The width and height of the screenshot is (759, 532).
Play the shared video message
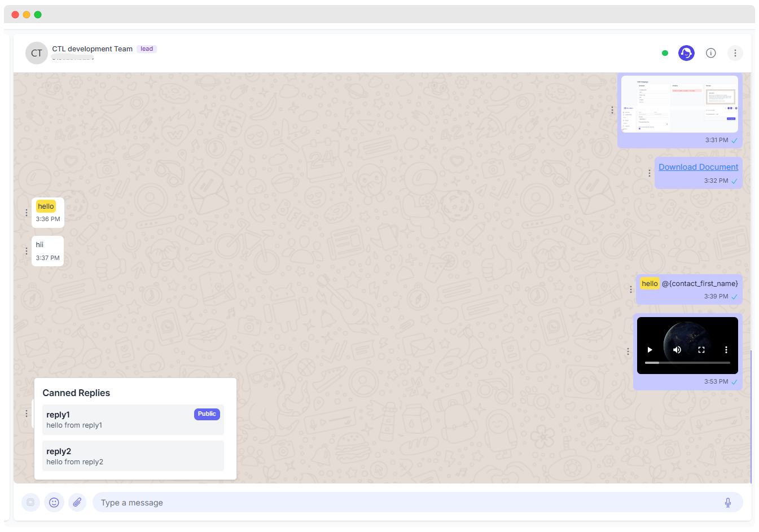650,350
